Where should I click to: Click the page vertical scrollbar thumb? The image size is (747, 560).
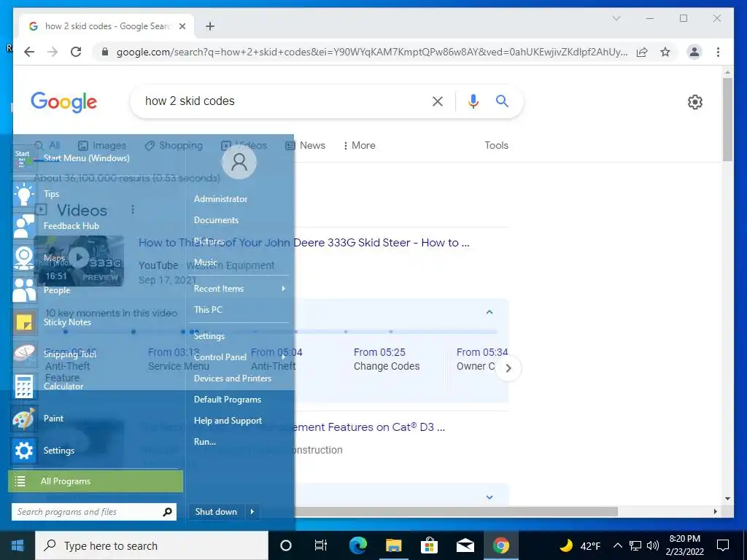point(727,119)
